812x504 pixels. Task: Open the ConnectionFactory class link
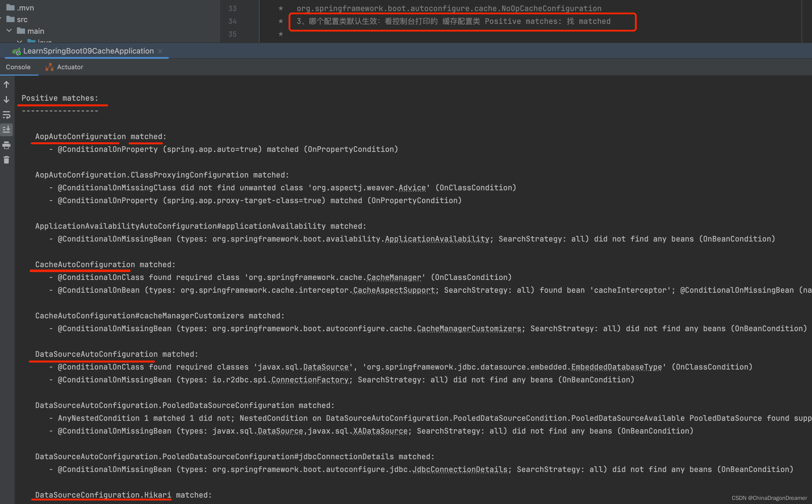point(310,380)
